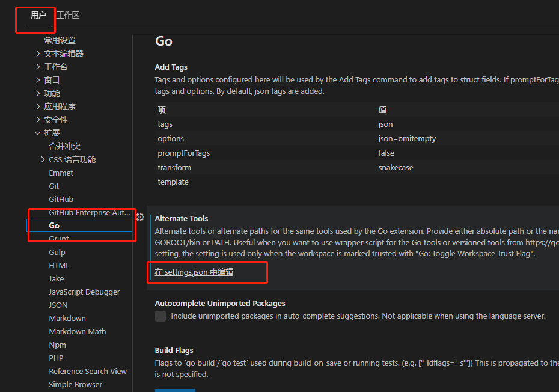The height and width of the screenshot is (392, 559).
Task: Expand the CSS 语言功能 node
Action: tap(43, 159)
